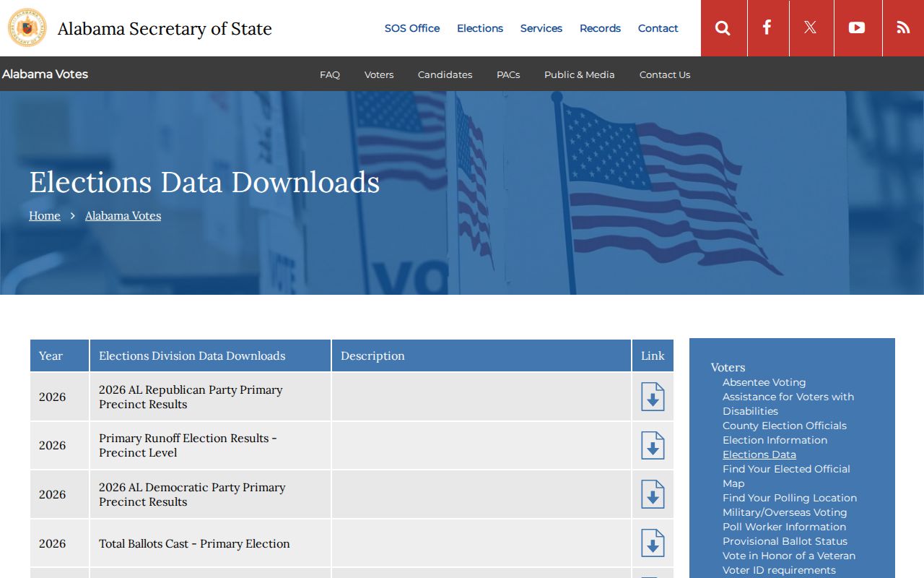Open the PACs navigation item
The width and height of the screenshot is (924, 578).
pos(508,74)
